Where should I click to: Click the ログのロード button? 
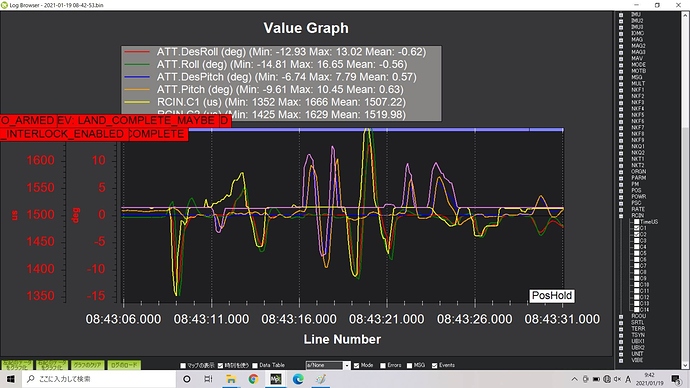124,365
